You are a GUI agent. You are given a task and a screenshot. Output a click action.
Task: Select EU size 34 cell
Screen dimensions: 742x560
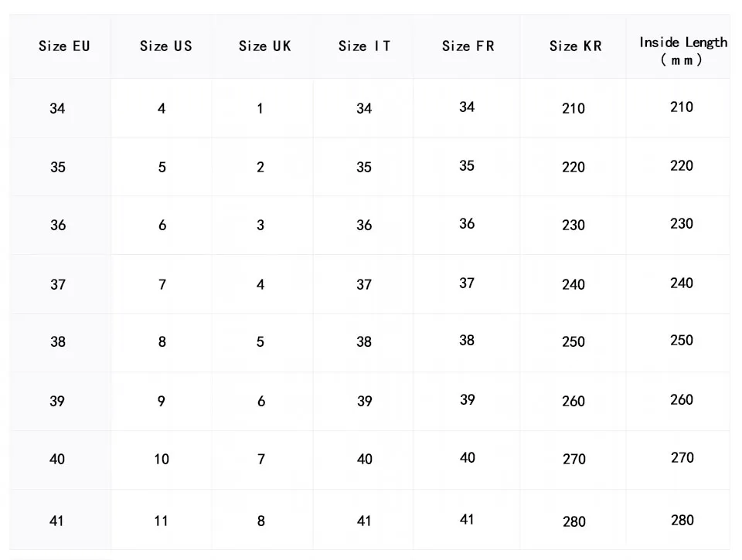coord(58,109)
